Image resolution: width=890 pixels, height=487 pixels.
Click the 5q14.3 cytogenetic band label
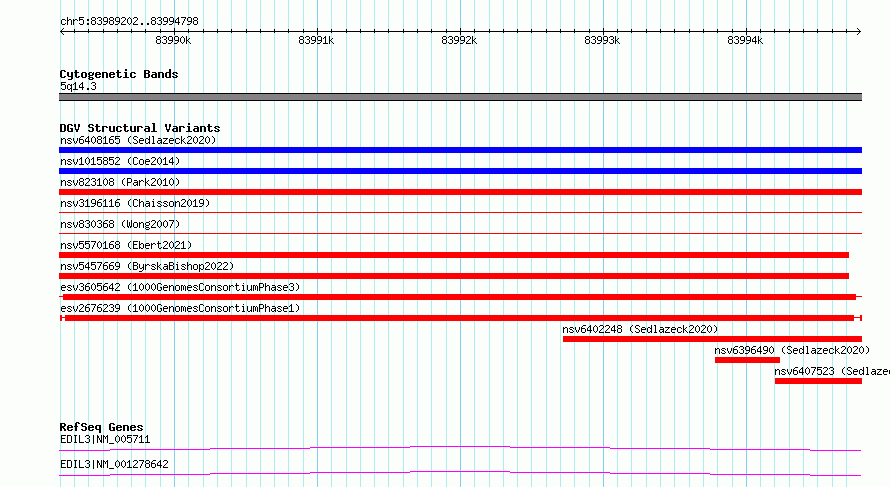click(78, 86)
